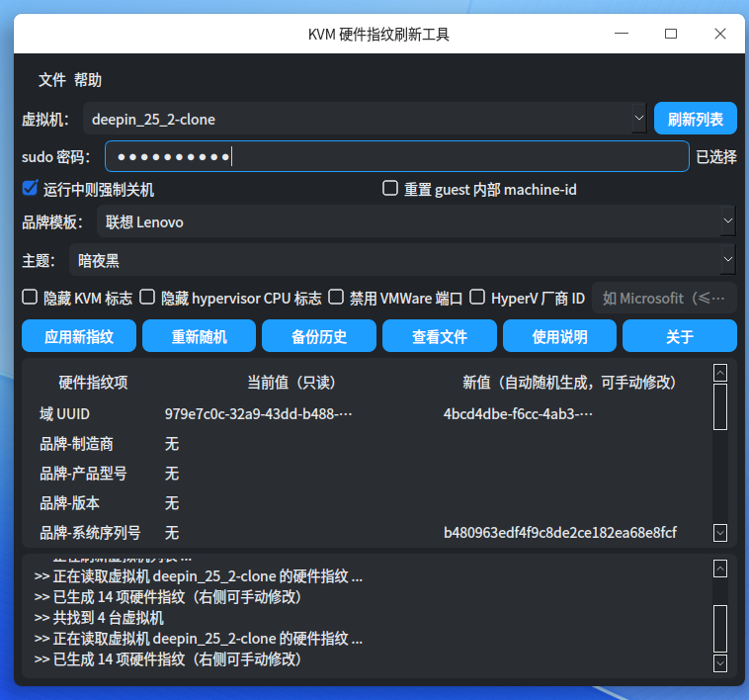This screenshot has height=700, width=749.
Task: Minimize the KVM tool window
Action: (x=622, y=34)
